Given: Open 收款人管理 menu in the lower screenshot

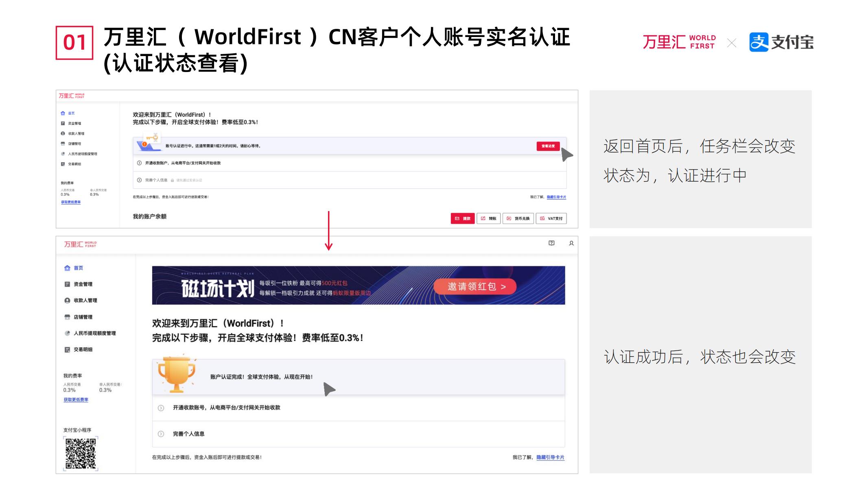Looking at the screenshot, I should 85,301.
